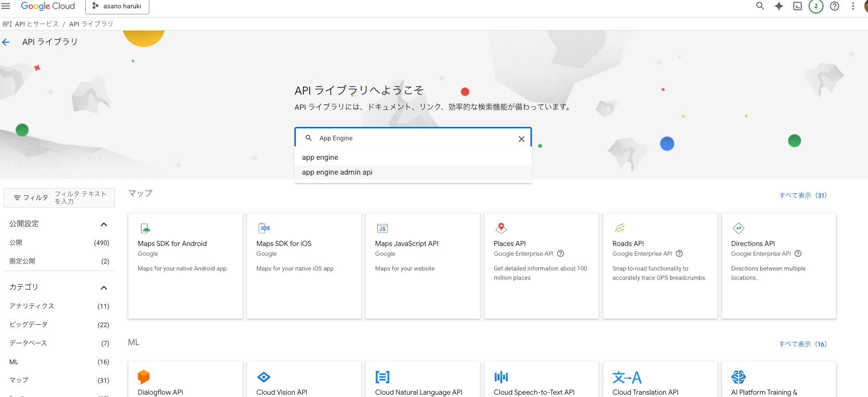868x397 pixels.
Task: Open Directions API card title
Action: tap(753, 244)
